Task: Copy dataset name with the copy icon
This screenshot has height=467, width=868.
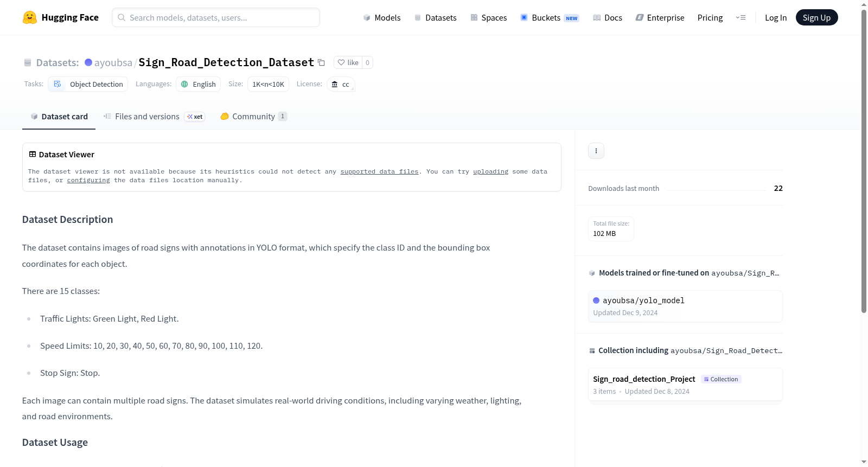Action: point(321,62)
